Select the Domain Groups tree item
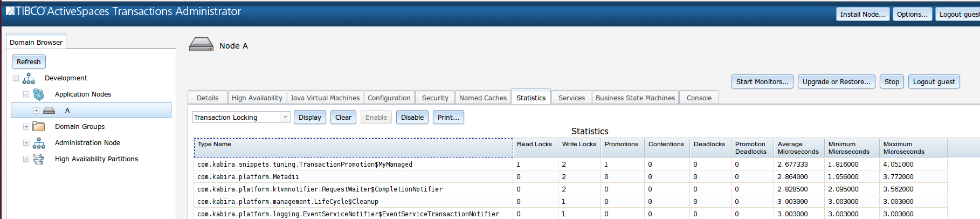This screenshot has height=219, width=980. tap(80, 127)
